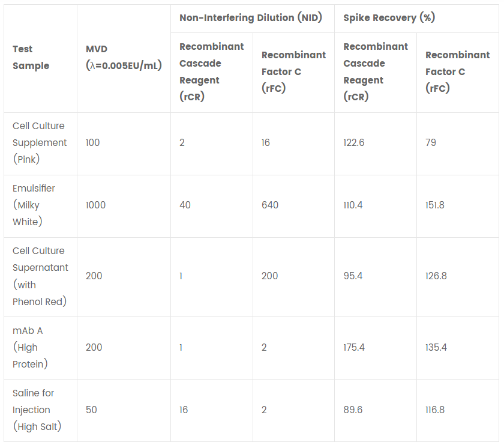Select the Saline for Injection row label
The width and height of the screenshot is (504, 445).
37,410
